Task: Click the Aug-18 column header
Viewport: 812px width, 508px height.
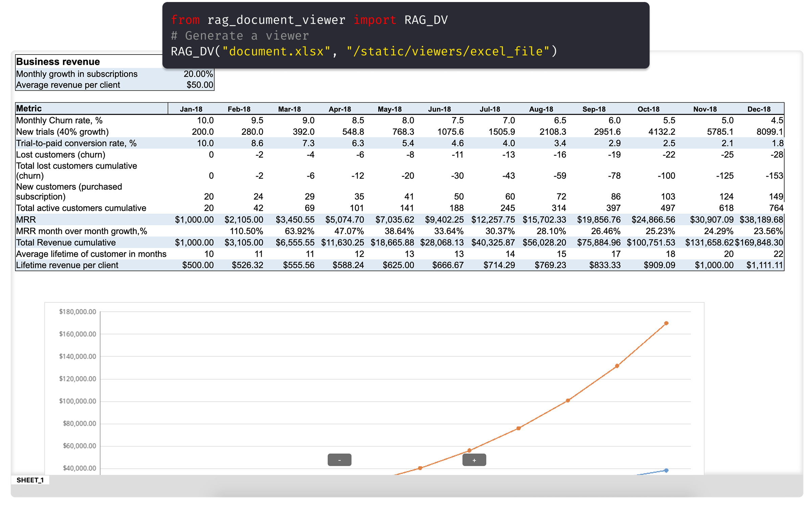Action: click(x=541, y=109)
